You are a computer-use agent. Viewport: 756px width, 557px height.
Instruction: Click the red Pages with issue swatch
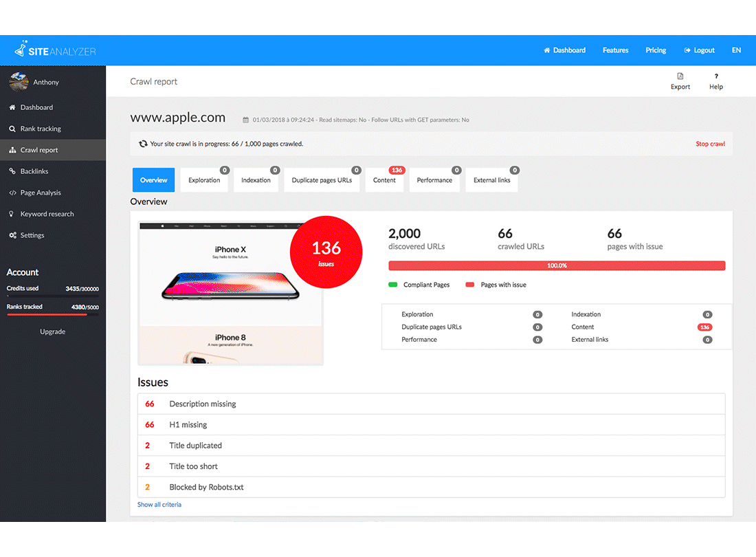470,285
